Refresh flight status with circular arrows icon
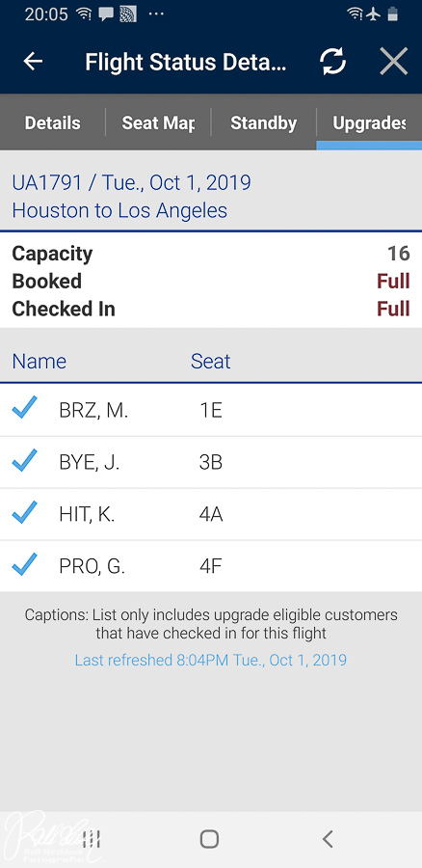The height and width of the screenshot is (868, 422). 333,62
